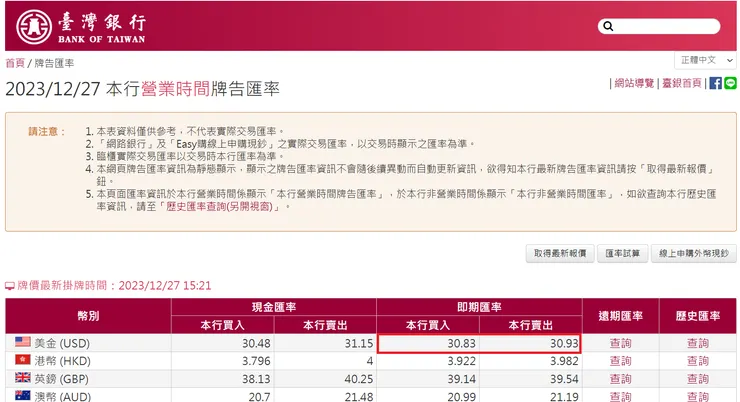The image size is (740, 402).
Task: Click the 匯率試算 button
Action: coord(622,253)
